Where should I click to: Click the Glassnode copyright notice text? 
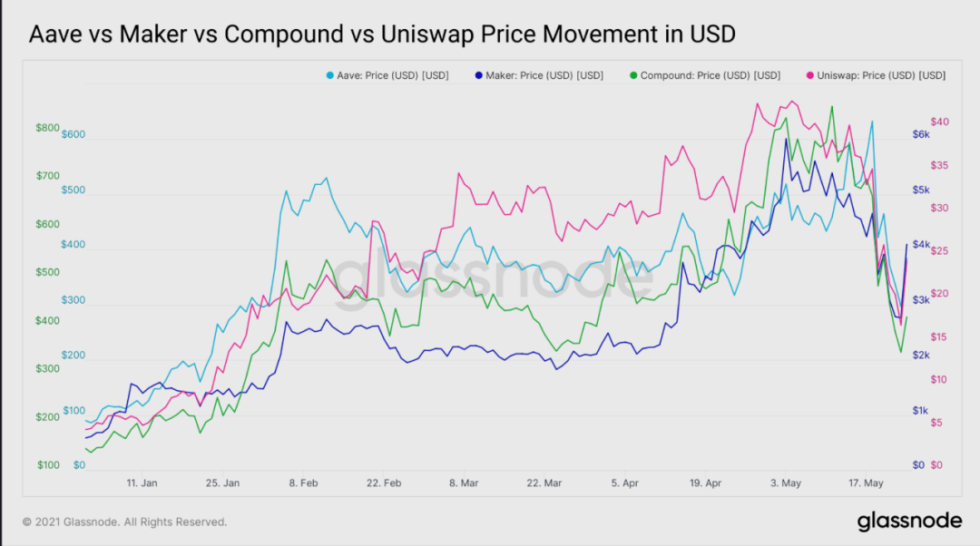coord(124,522)
